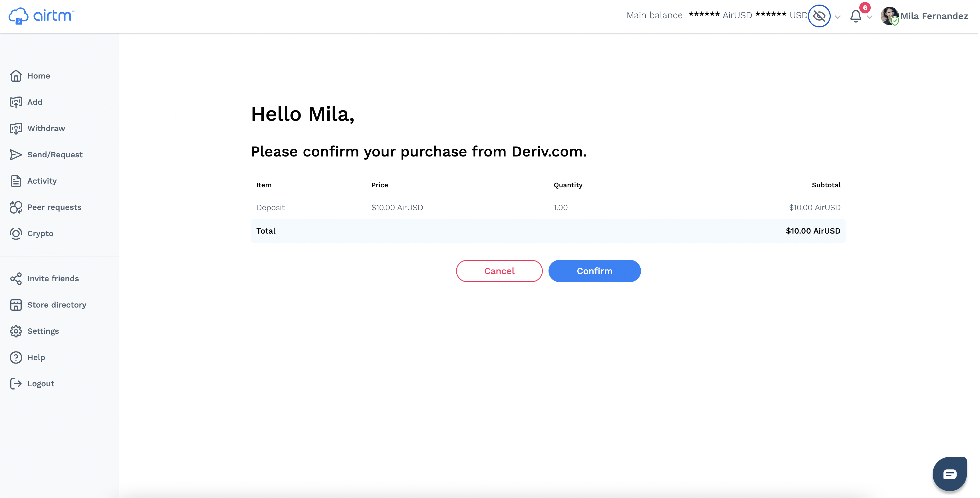Open the chat support widget
The image size is (980, 498).
(x=949, y=474)
